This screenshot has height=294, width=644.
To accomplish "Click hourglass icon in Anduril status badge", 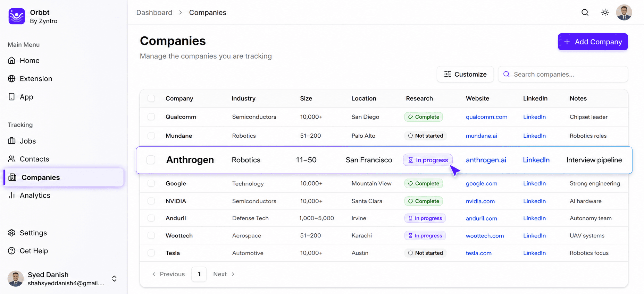I will point(410,218).
